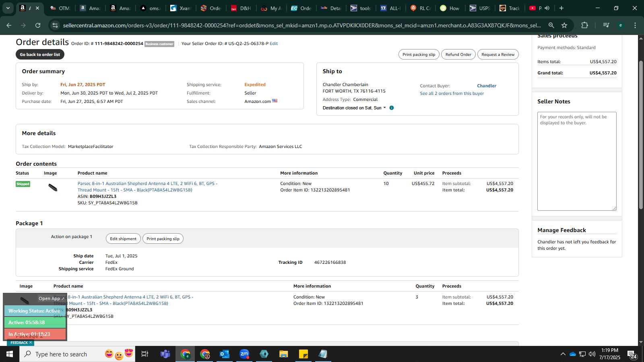Open the Chrome three-dot menu
Screen dimensions: 644x362
(x=635, y=25)
